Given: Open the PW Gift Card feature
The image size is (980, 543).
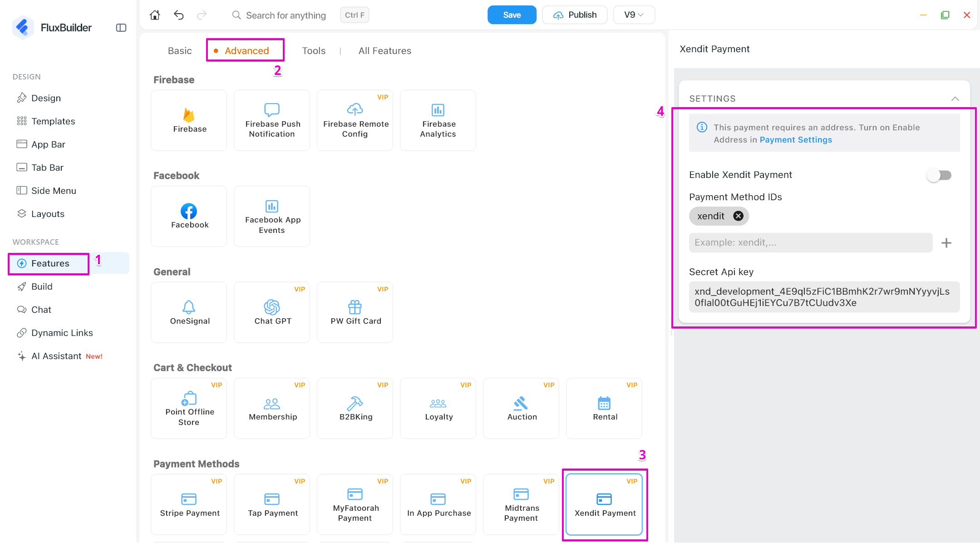Looking at the screenshot, I should (355, 312).
